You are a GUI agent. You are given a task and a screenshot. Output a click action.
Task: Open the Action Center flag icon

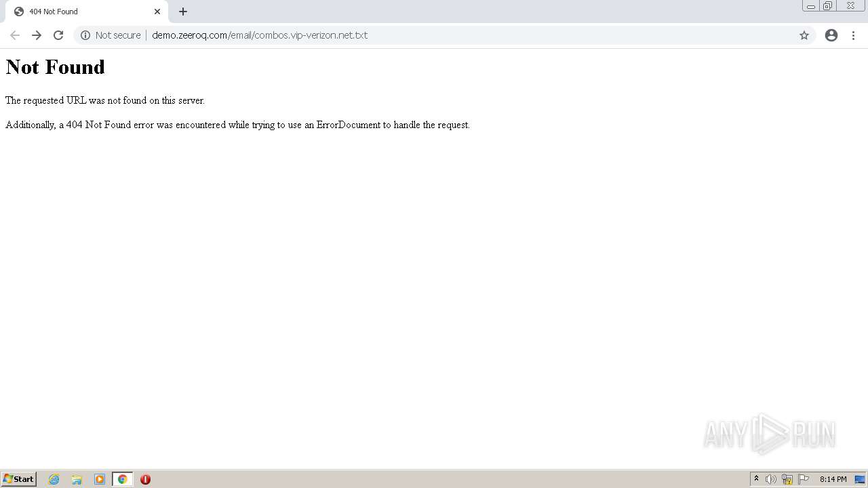804,479
